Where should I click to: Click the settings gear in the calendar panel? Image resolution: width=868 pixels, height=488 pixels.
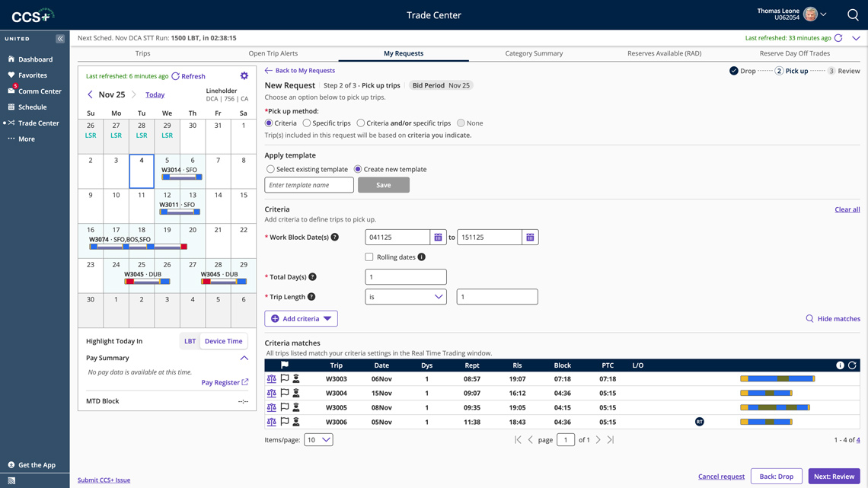click(244, 76)
